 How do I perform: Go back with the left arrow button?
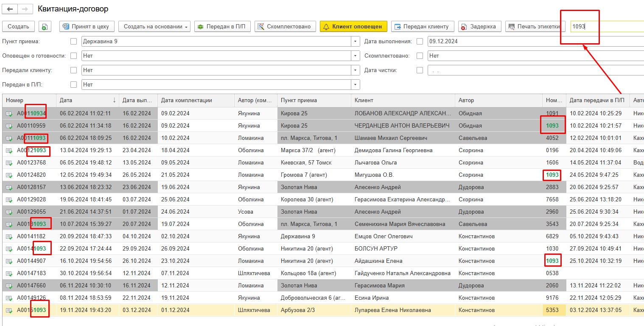tap(10, 9)
